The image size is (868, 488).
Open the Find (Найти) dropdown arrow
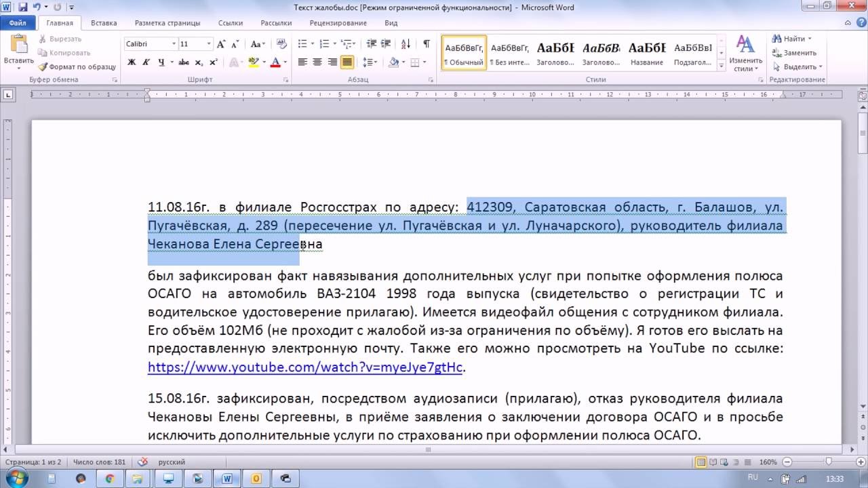[810, 39]
